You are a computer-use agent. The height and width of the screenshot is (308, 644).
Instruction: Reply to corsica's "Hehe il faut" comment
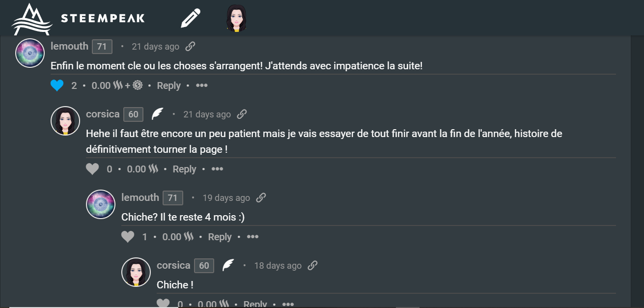184,169
